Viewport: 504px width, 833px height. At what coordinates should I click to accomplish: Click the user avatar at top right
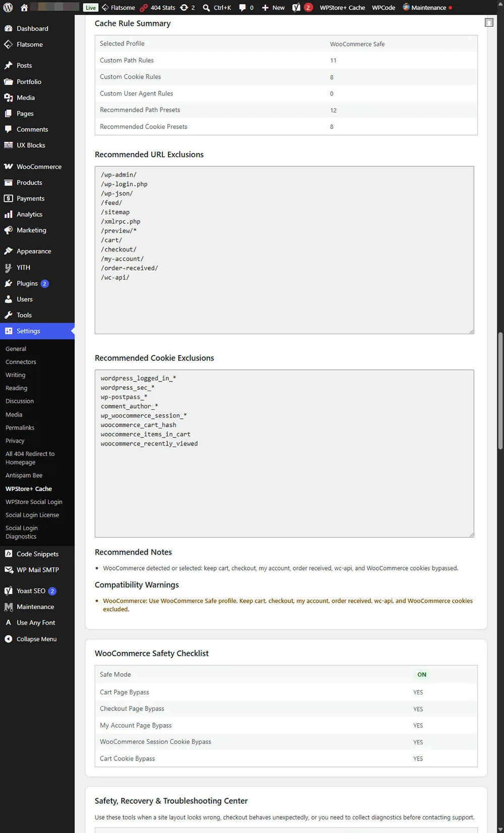[x=489, y=23]
